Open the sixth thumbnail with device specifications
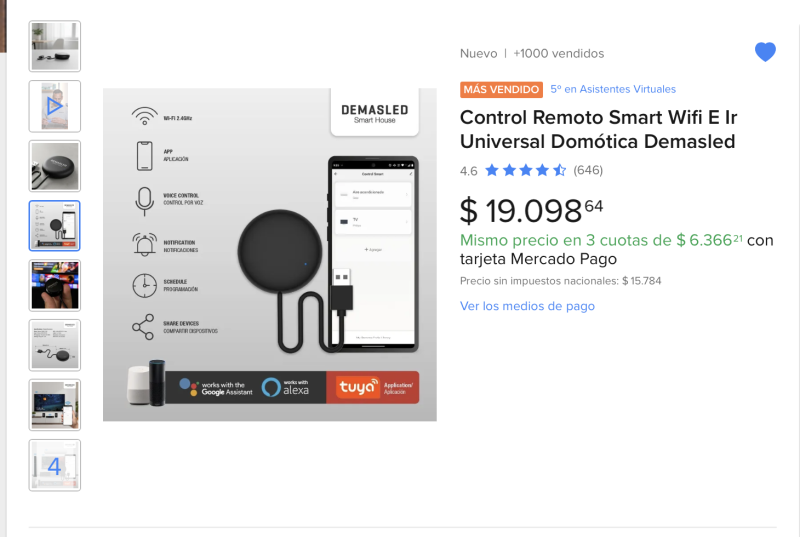This screenshot has width=800, height=537. [55, 345]
